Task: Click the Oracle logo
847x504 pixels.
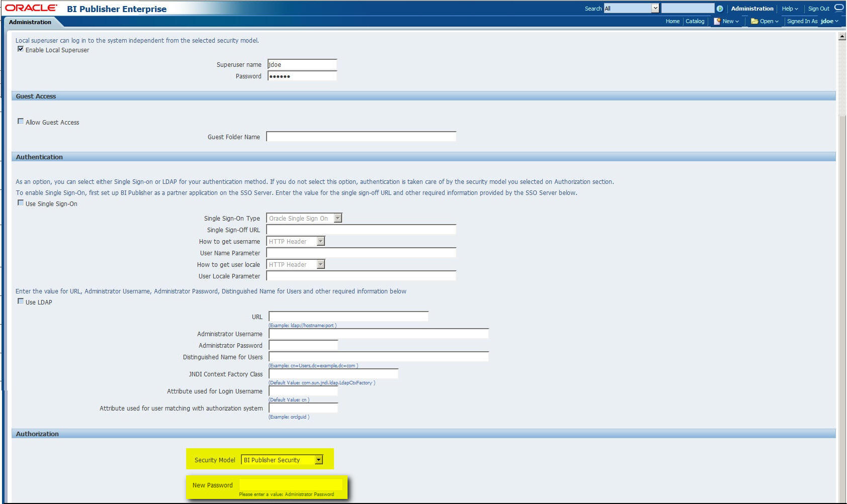Action: (31, 8)
